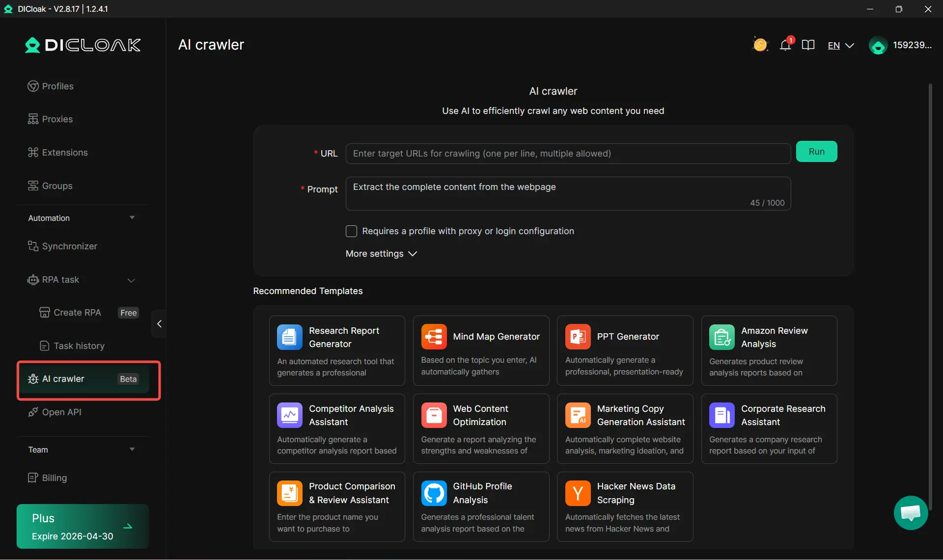Viewport: 943px width, 560px height.
Task: Open the chat support bubble
Action: coord(911,513)
